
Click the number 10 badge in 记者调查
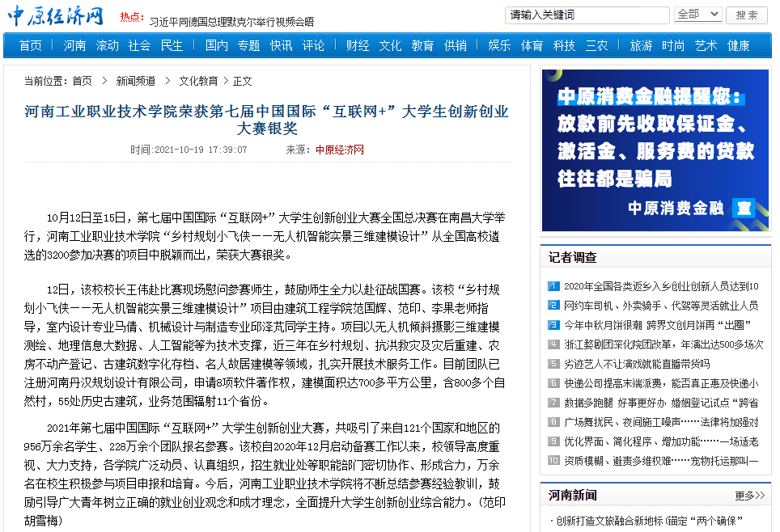(x=553, y=461)
